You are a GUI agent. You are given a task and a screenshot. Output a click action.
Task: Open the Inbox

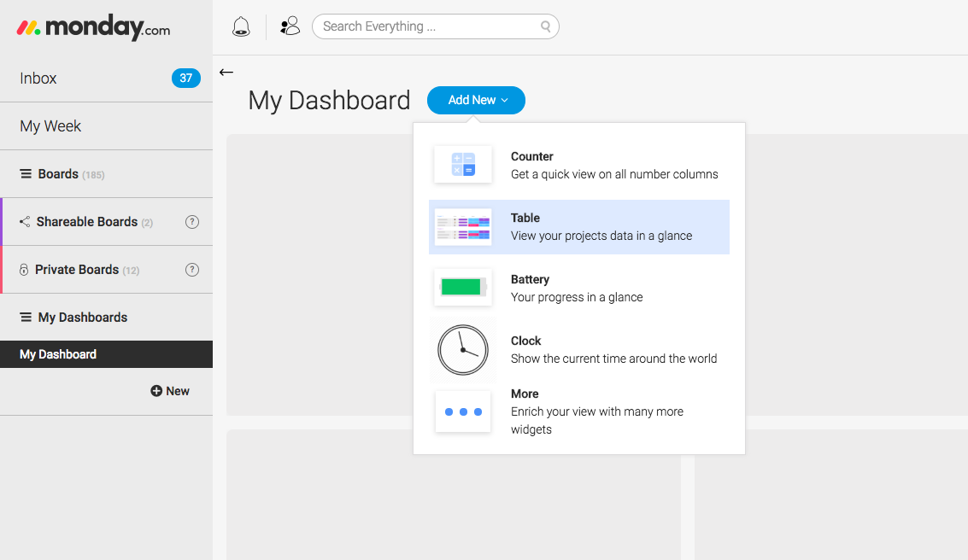pyautogui.click(x=106, y=79)
